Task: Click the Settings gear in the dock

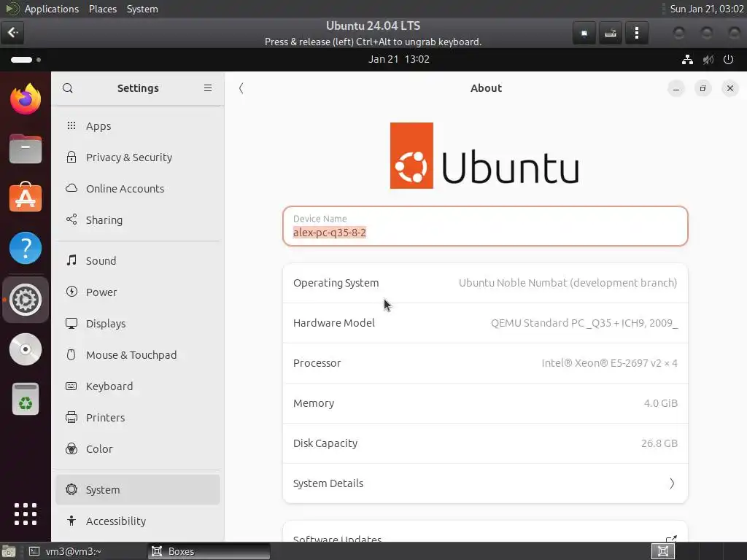Action: click(26, 300)
